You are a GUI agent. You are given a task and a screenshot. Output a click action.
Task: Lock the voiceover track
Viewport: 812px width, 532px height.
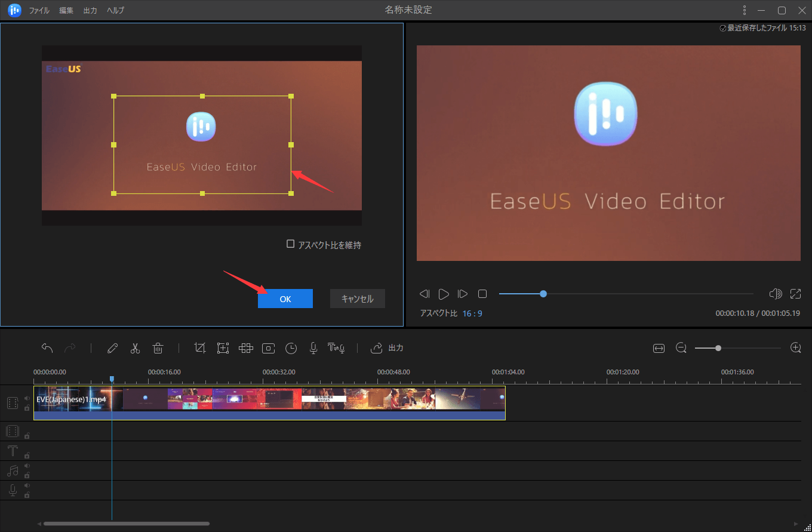(27, 495)
